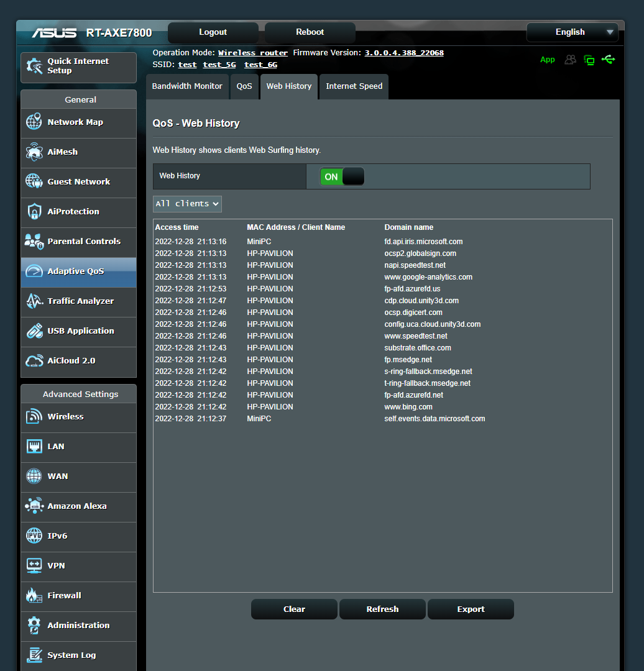Select the config.uca.cloud.unity3d.com entry
This screenshot has height=671, width=644.
tap(433, 324)
